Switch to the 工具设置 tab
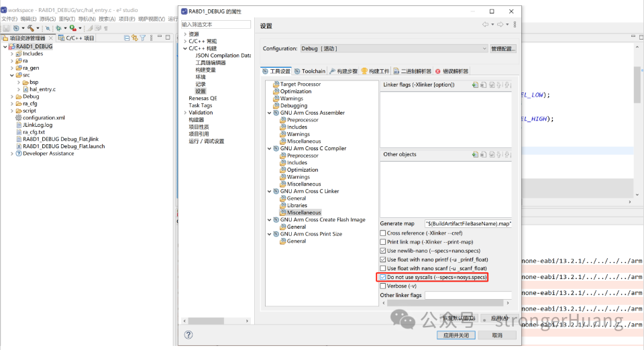Screen dimensions: 644x350 pos(276,71)
